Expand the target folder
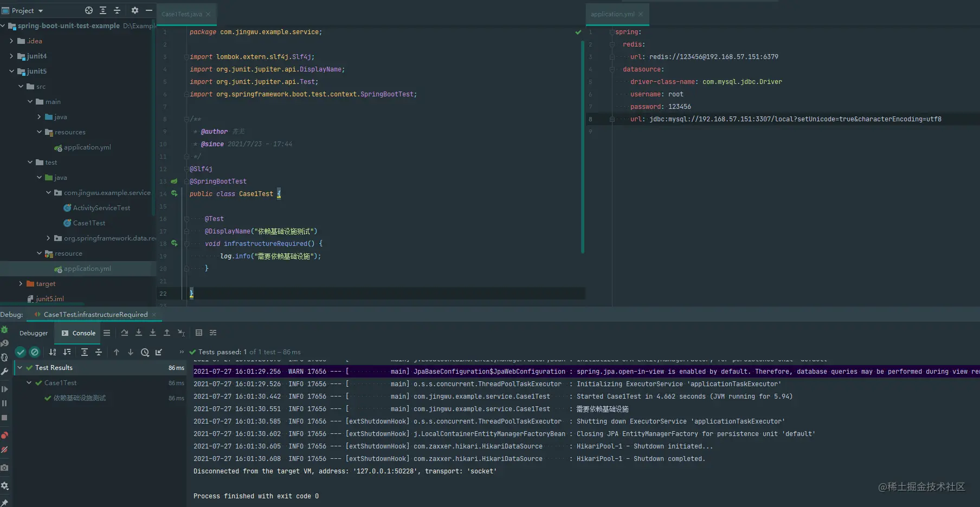This screenshot has height=507, width=980. (x=21, y=283)
